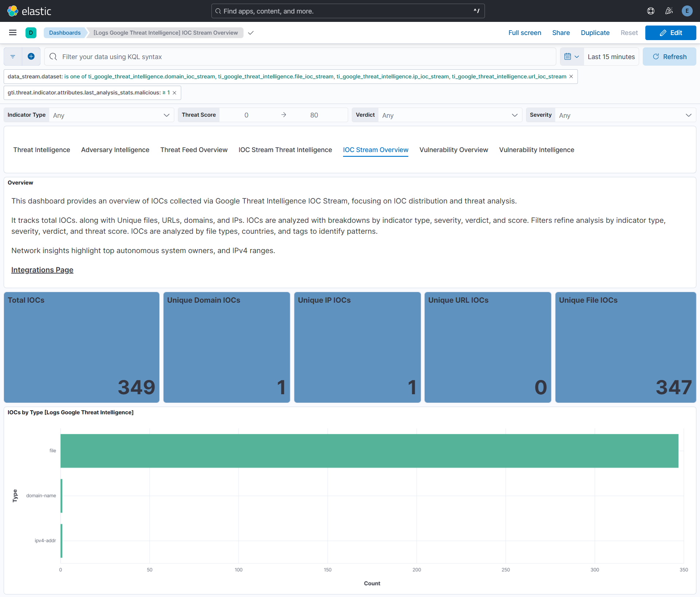Switch to Adversary Intelligence tab

(x=115, y=150)
